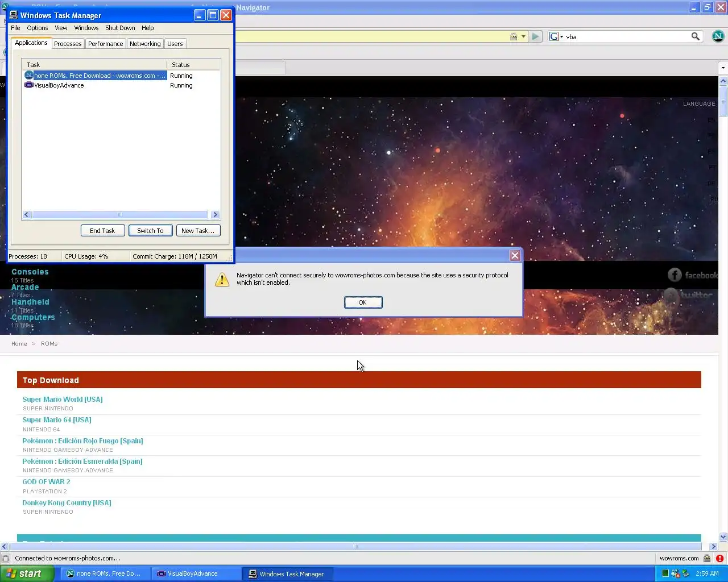Screen dimensions: 728x582
Task: Click the page scroll down arrow
Action: point(723,537)
